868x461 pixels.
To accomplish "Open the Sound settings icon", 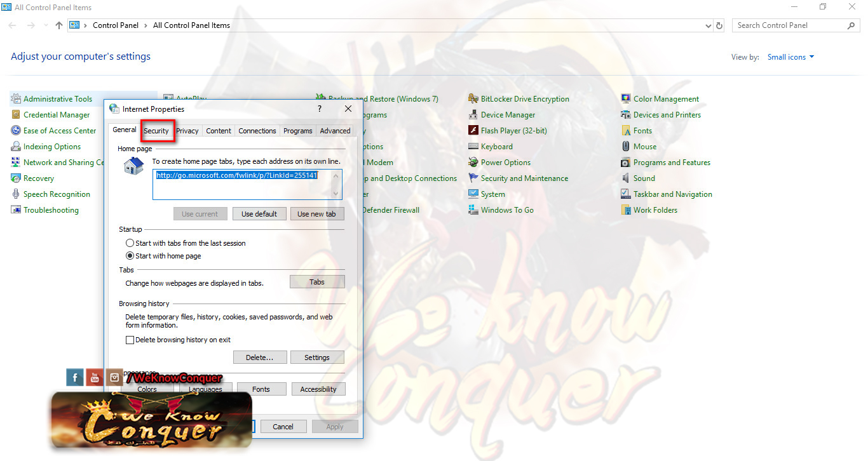I will [626, 178].
